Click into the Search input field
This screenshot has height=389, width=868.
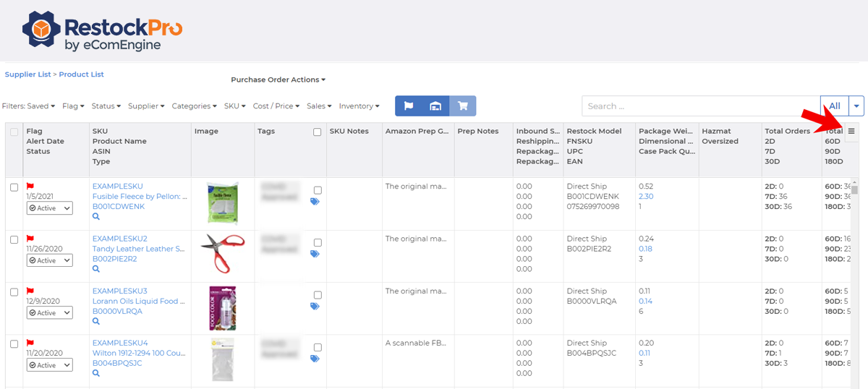pos(700,106)
